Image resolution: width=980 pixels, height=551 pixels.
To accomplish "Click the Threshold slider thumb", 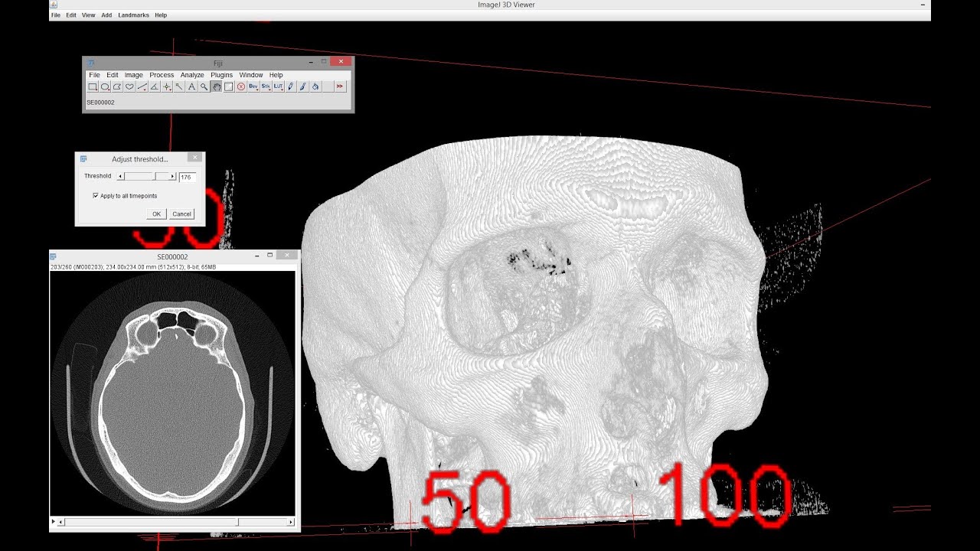I will 154,176.
